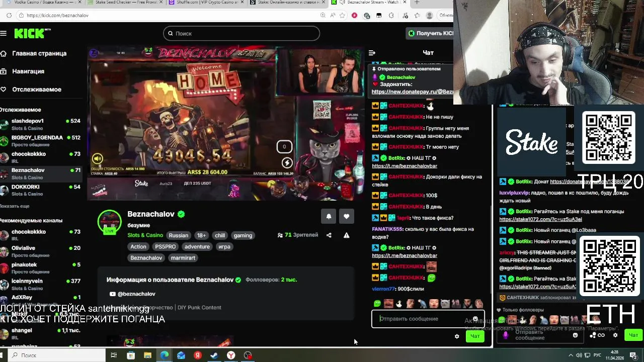The width and height of the screenshot is (644, 362).
Task: Open File Explorer from taskbar
Action: click(147, 355)
